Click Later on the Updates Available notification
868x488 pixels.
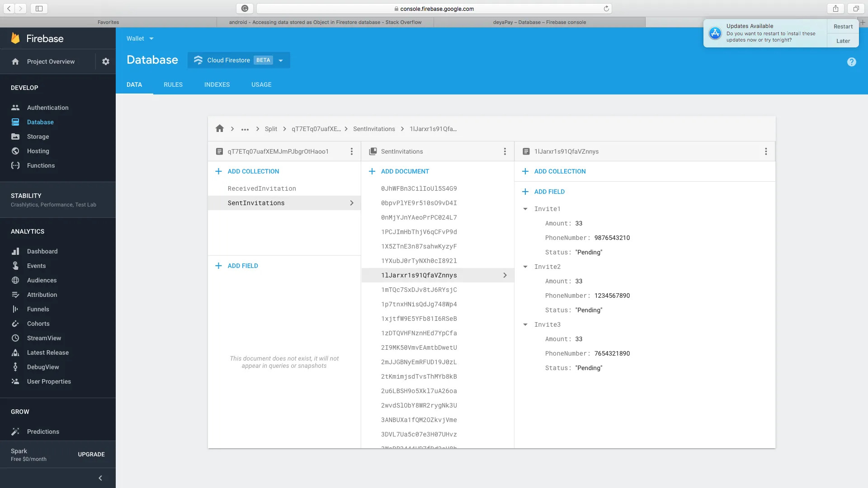click(843, 41)
